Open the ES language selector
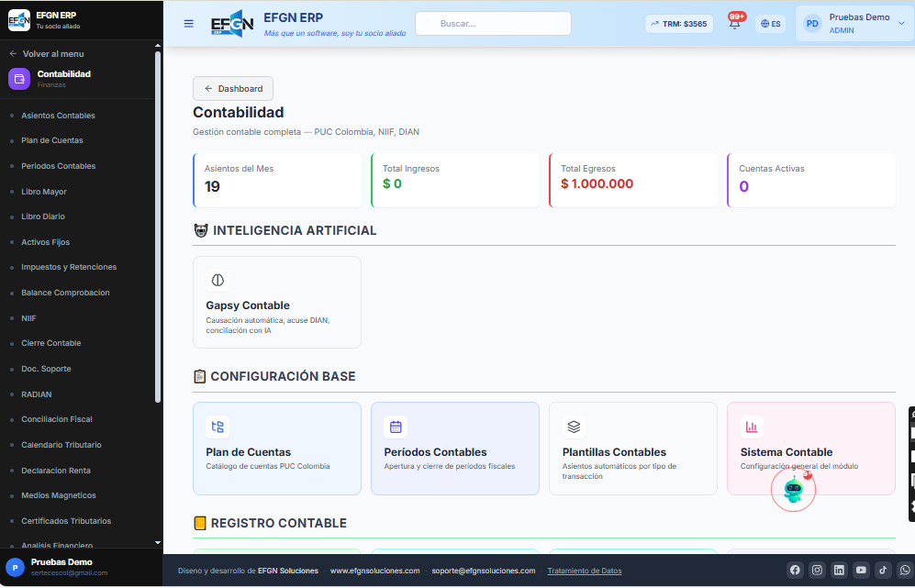This screenshot has width=915, height=588. (x=770, y=24)
